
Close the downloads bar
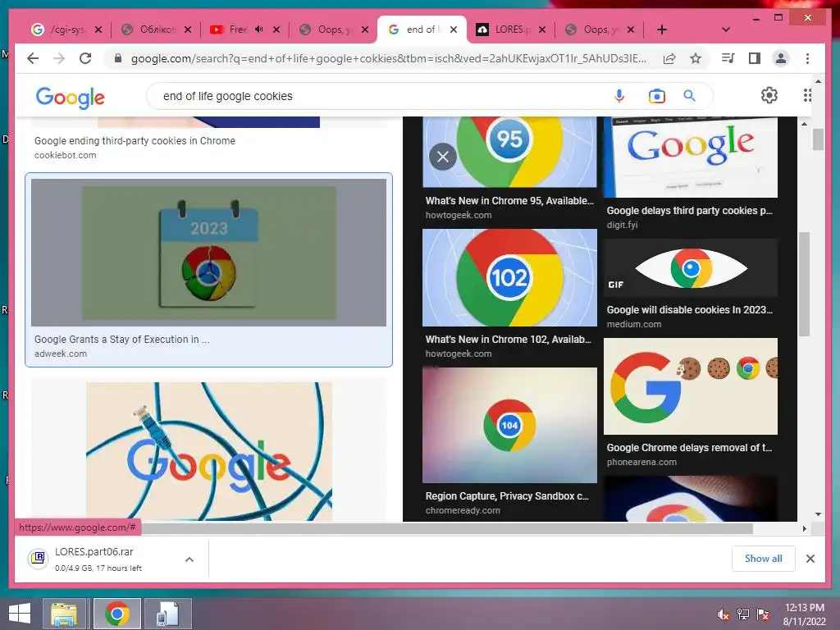(810, 559)
